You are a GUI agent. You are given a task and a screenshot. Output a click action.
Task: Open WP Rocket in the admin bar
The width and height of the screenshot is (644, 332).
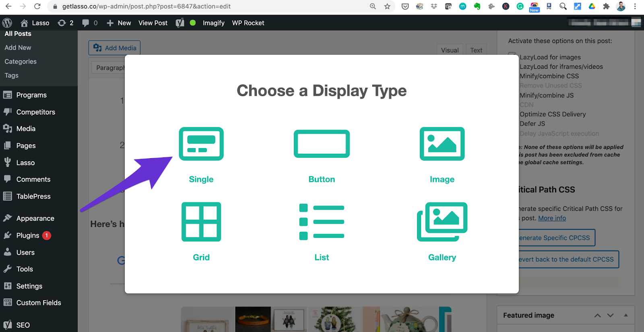click(248, 23)
